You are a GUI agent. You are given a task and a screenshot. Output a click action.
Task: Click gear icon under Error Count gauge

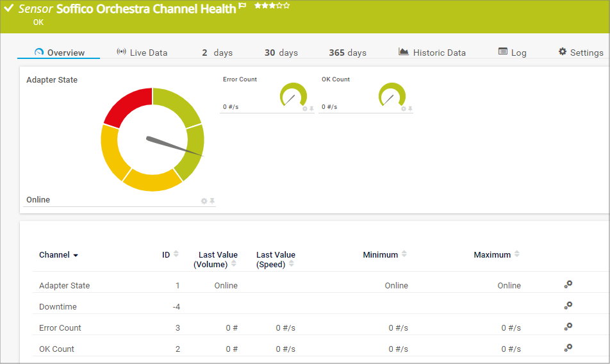(305, 109)
